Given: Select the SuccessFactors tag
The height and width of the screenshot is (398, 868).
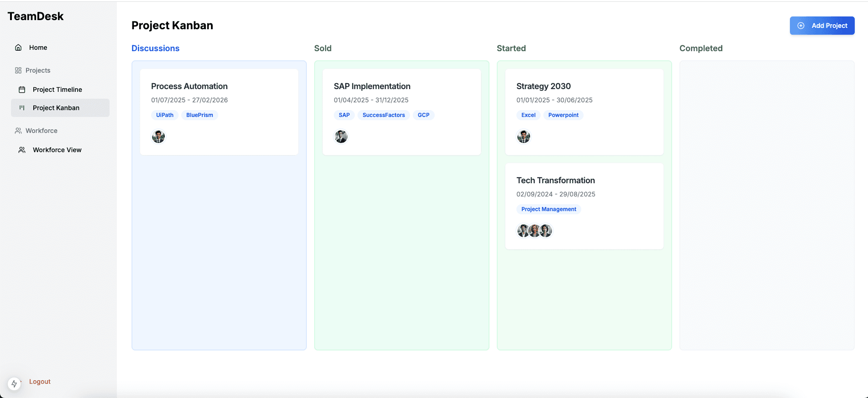Looking at the screenshot, I should (x=384, y=115).
